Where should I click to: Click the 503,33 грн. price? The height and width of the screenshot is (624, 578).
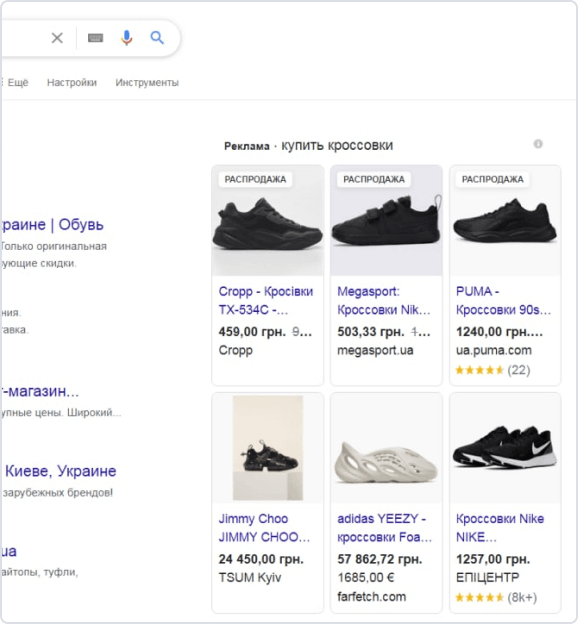[371, 332]
